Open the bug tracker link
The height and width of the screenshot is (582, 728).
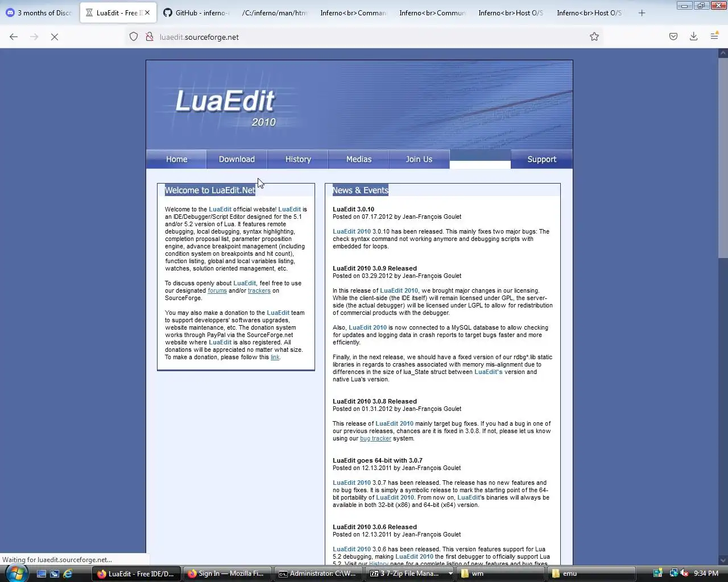[x=375, y=439]
